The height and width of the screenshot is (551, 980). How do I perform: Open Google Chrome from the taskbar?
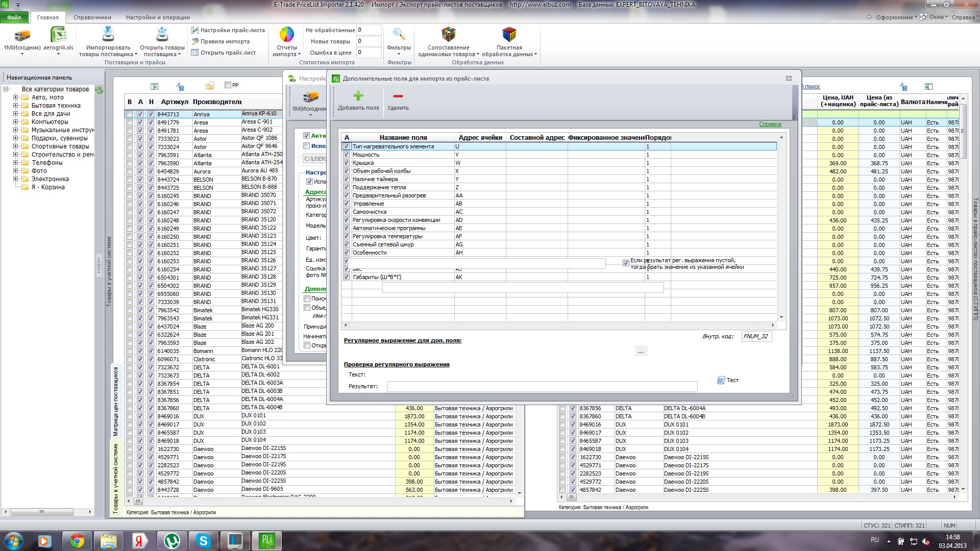(x=77, y=541)
